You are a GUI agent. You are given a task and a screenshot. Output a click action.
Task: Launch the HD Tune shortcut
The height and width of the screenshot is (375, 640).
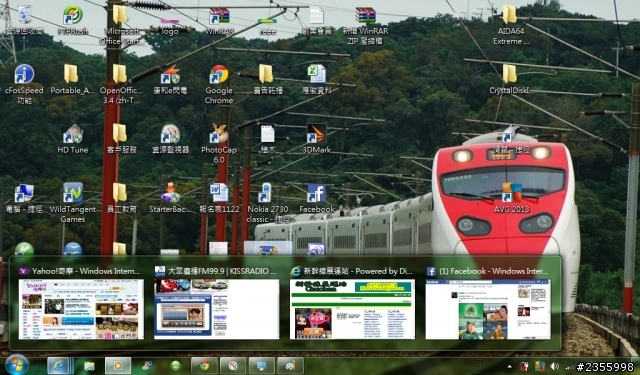coord(73,133)
